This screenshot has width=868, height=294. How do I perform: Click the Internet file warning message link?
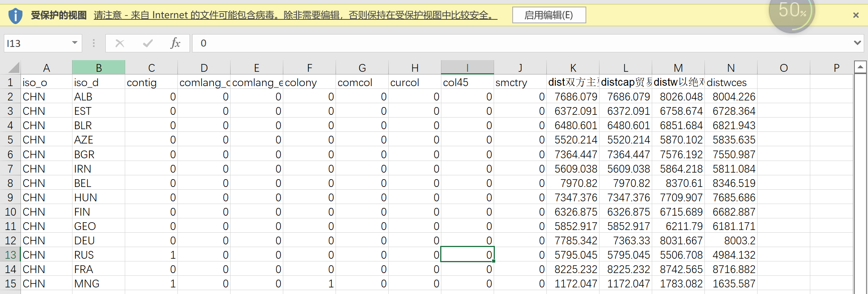pyautogui.click(x=295, y=15)
